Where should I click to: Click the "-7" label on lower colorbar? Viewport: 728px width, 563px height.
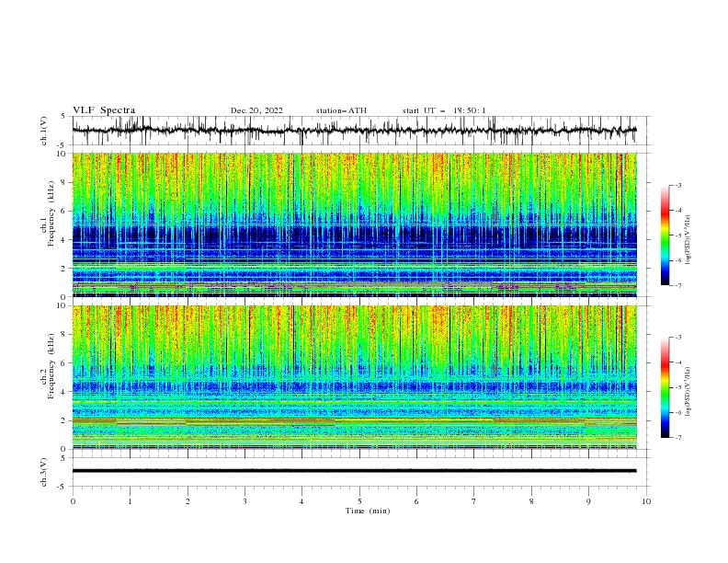click(677, 437)
